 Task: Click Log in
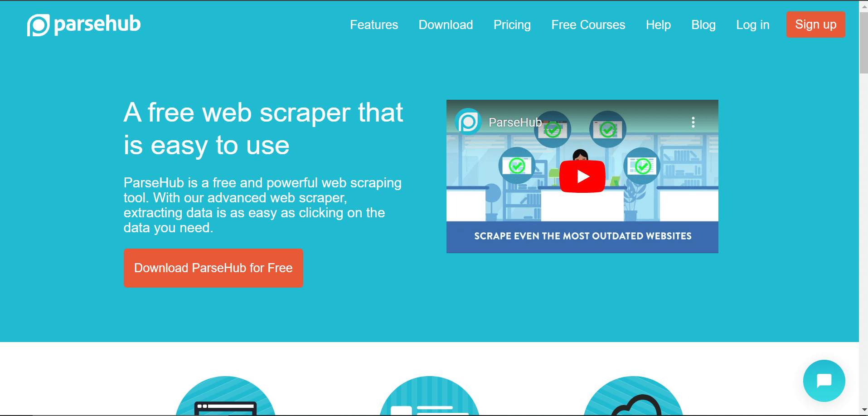click(x=752, y=25)
